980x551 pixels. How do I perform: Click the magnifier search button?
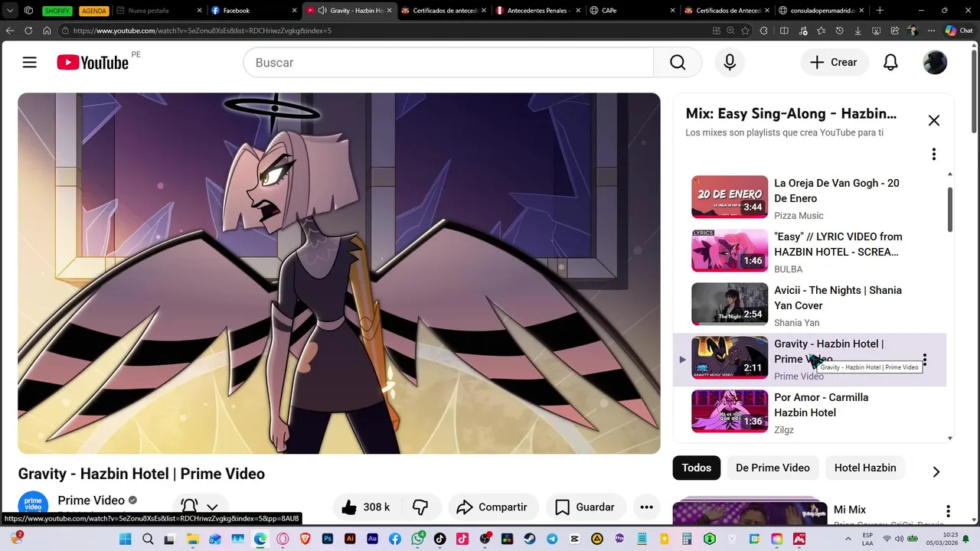[x=678, y=63]
